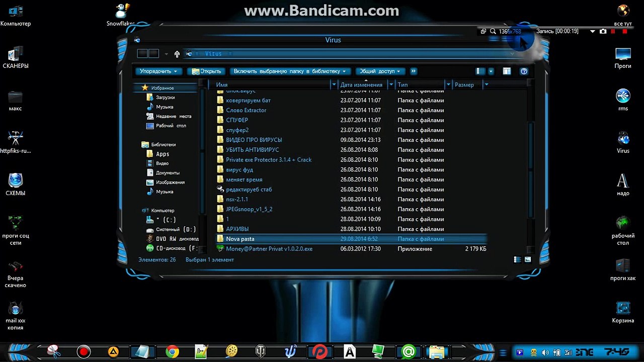The width and height of the screenshot is (644, 362).
Task: Open Избранное in the navigation pane
Action: (163, 88)
